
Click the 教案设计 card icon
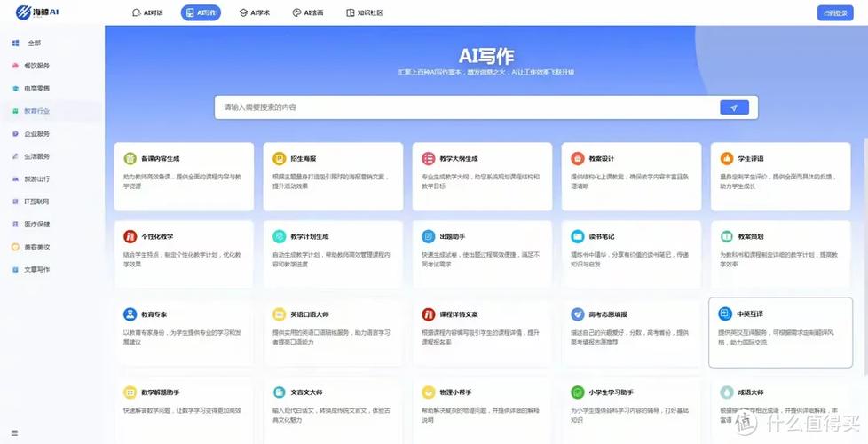click(x=578, y=159)
